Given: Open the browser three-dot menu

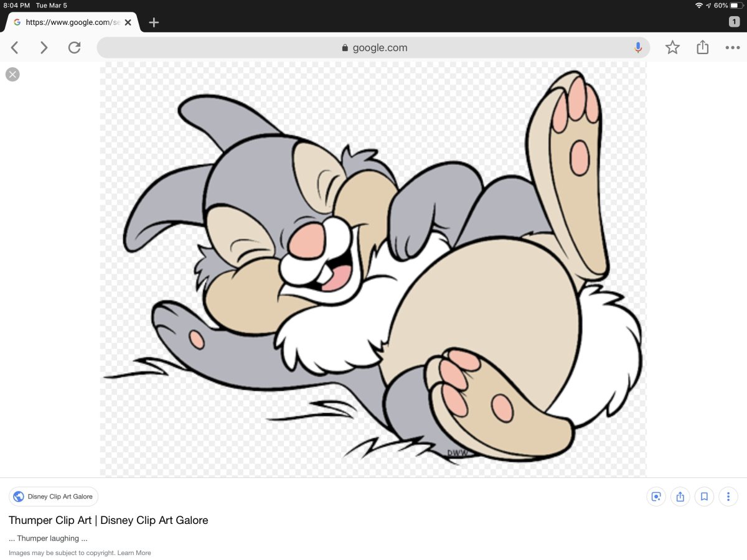Looking at the screenshot, I should 732,47.
